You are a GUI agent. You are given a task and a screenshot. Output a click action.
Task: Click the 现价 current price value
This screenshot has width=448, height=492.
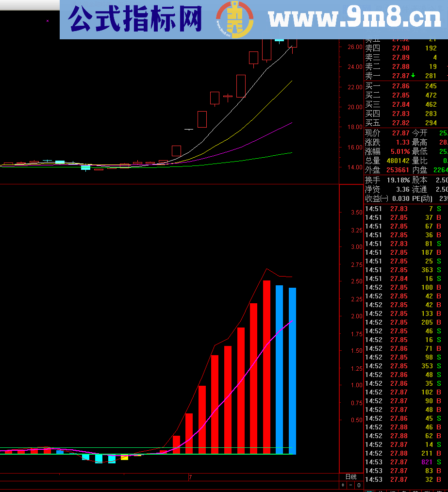click(x=401, y=133)
